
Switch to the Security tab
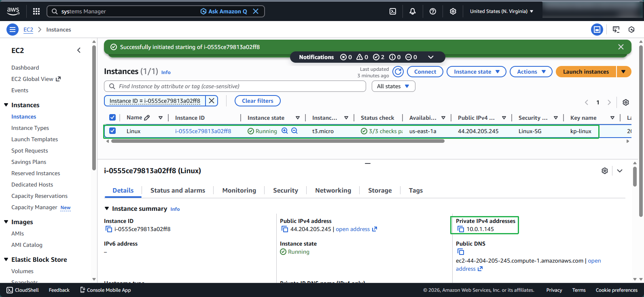point(286,190)
